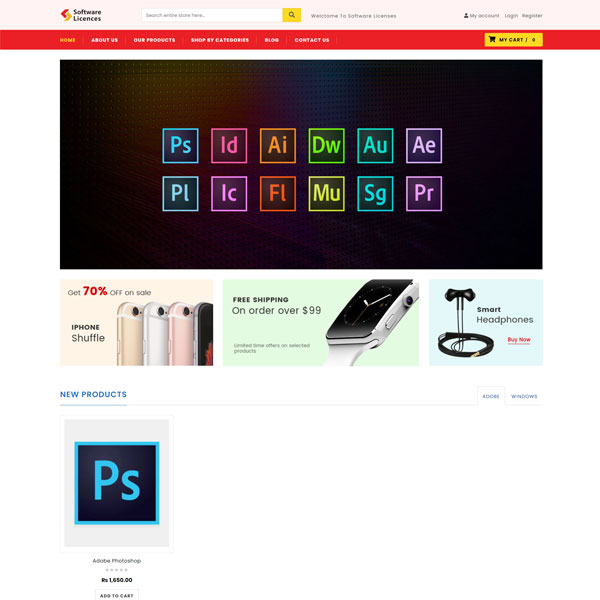Go to the About Us page
600x600 pixels.
pos(104,40)
